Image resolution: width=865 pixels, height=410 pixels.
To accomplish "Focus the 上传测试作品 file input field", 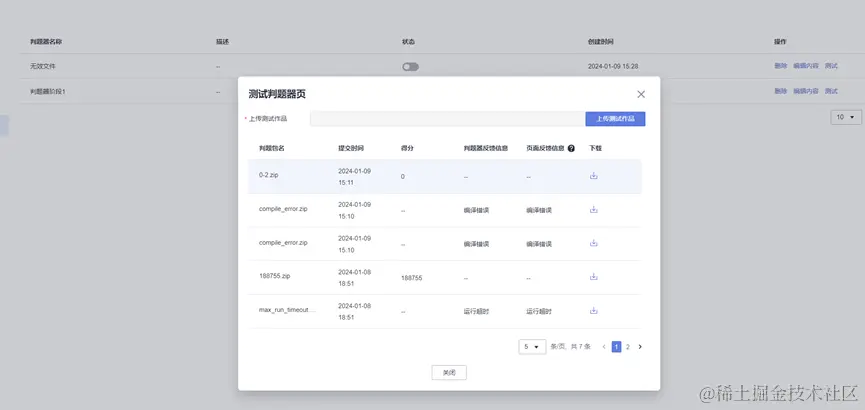I will coord(447,119).
